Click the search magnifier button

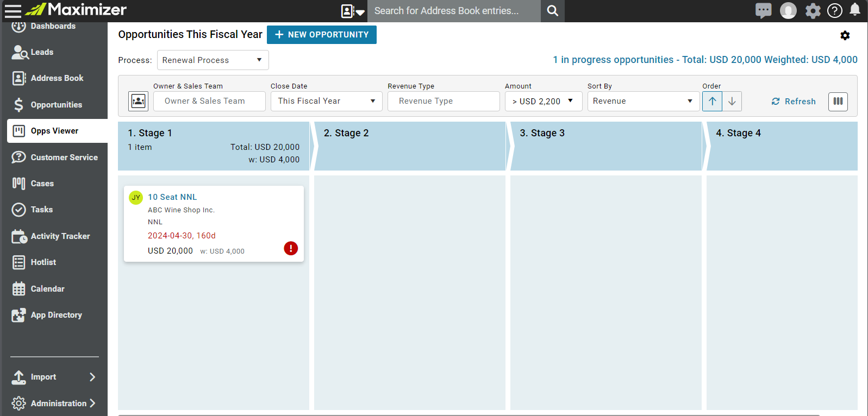pos(552,11)
